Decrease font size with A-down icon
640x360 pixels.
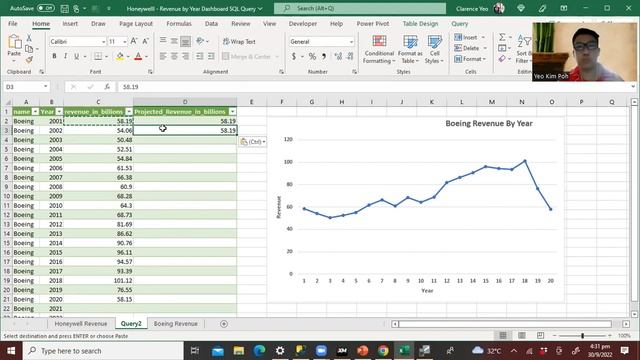click(x=145, y=41)
